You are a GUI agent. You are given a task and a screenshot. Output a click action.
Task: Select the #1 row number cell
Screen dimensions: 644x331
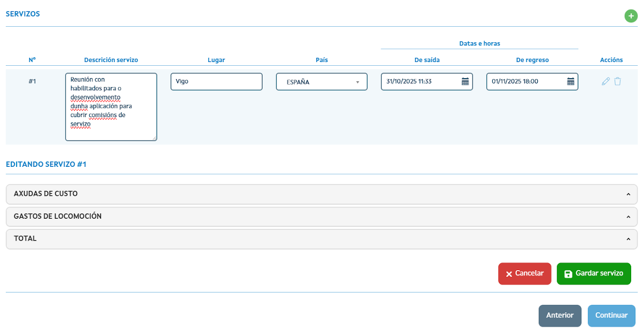click(32, 82)
